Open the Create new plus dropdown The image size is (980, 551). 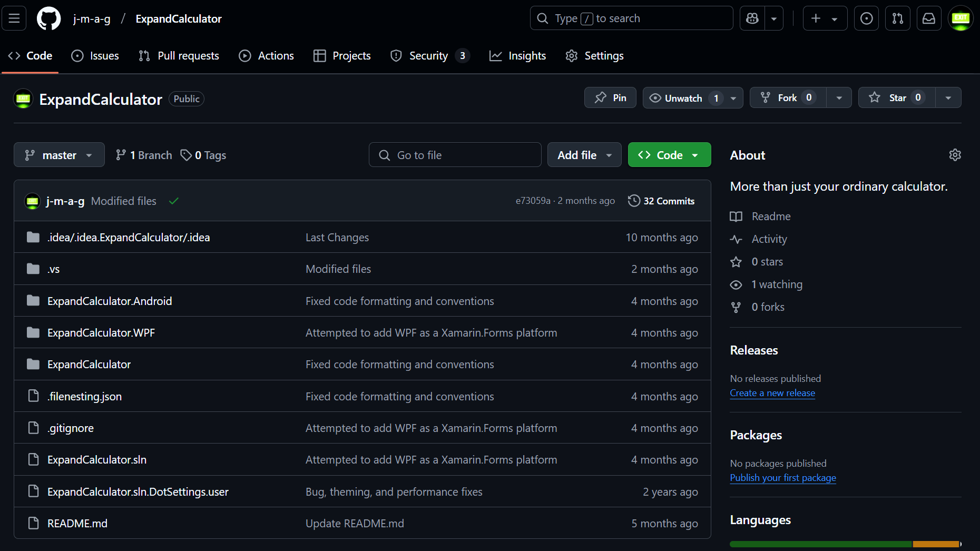pos(825,18)
